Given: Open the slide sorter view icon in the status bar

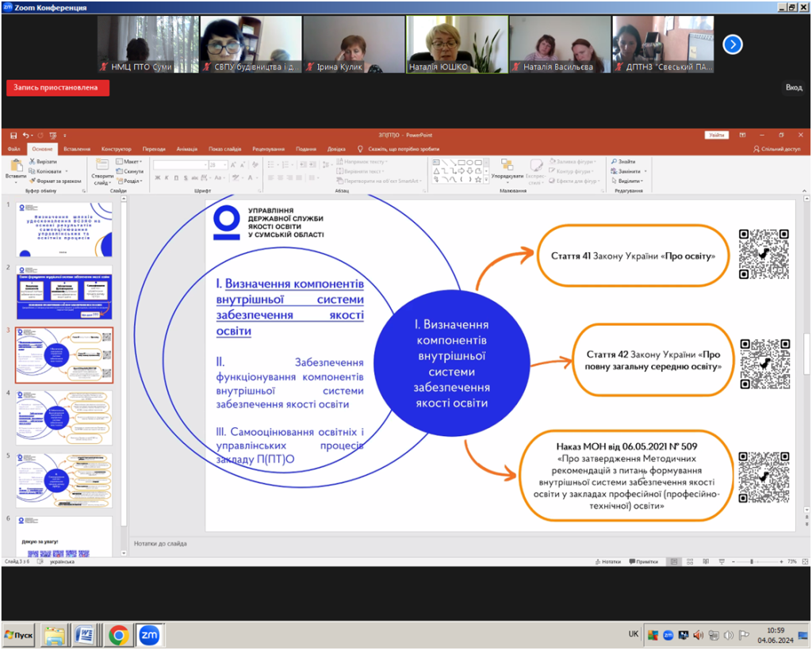Looking at the screenshot, I should coord(690,561).
